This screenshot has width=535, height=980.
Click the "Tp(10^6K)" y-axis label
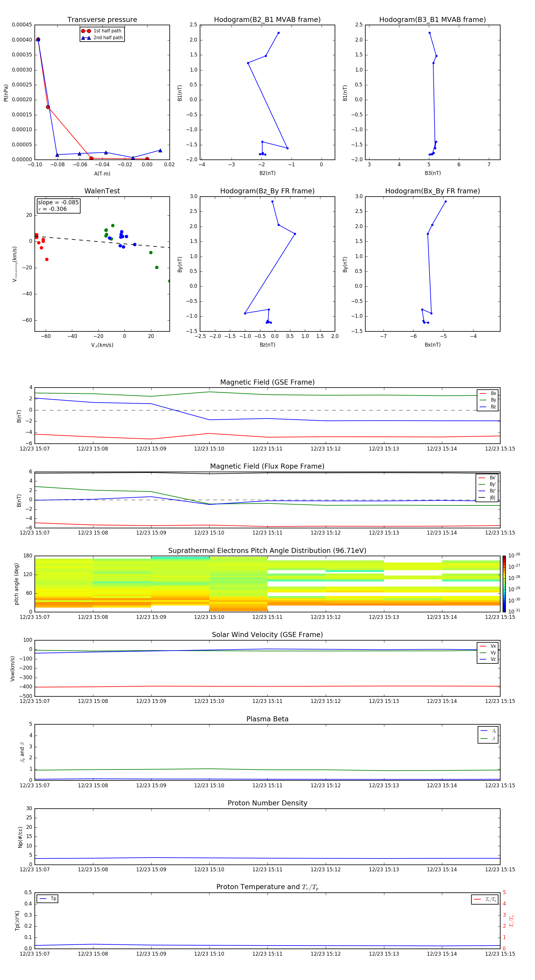pyautogui.click(x=17, y=921)
